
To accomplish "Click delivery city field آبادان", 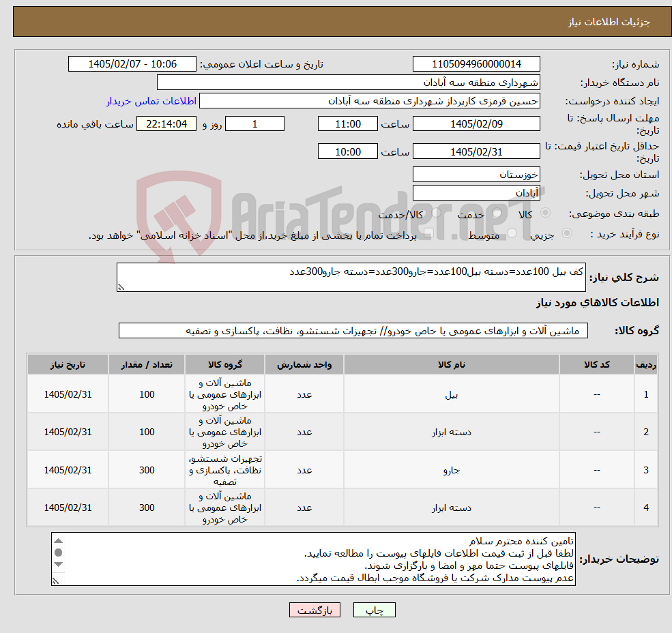I will point(476,193).
